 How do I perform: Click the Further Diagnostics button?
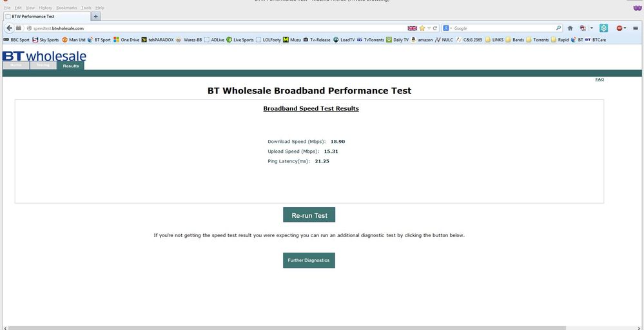309,260
